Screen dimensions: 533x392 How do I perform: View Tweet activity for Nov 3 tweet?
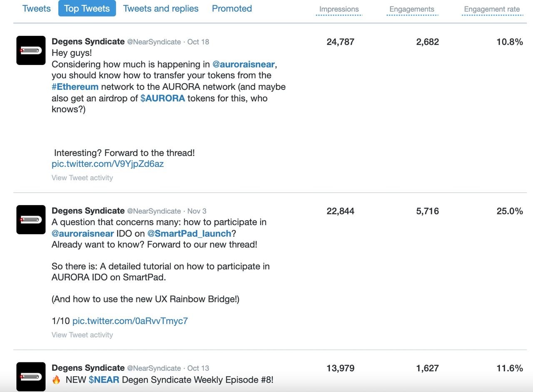(82, 335)
